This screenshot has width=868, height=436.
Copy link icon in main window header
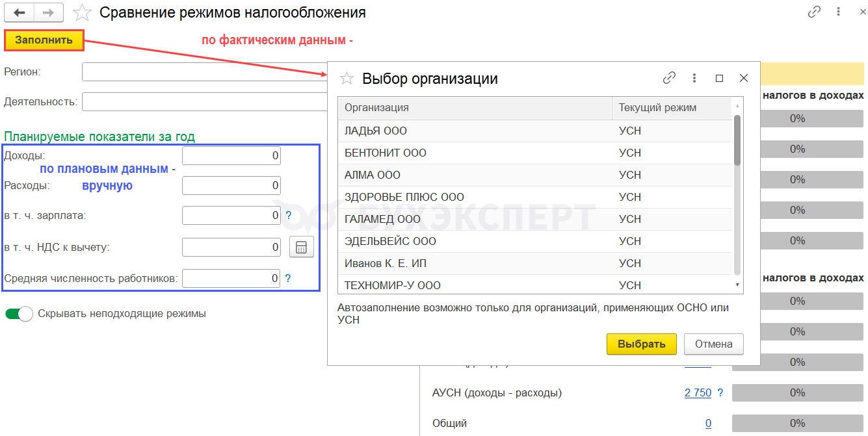(814, 12)
